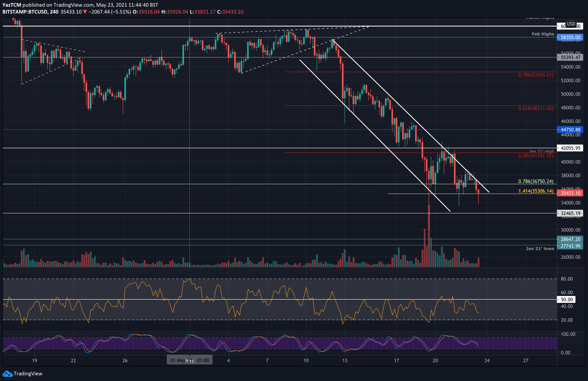Click the 24 date on time axis

[487, 361]
